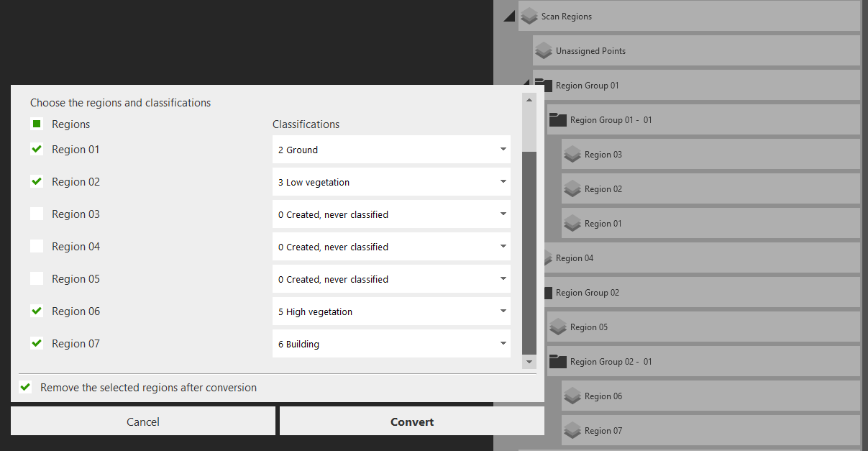Viewport: 868px width, 451px height.
Task: Click the Unassigned Points layers icon
Action: point(544,50)
